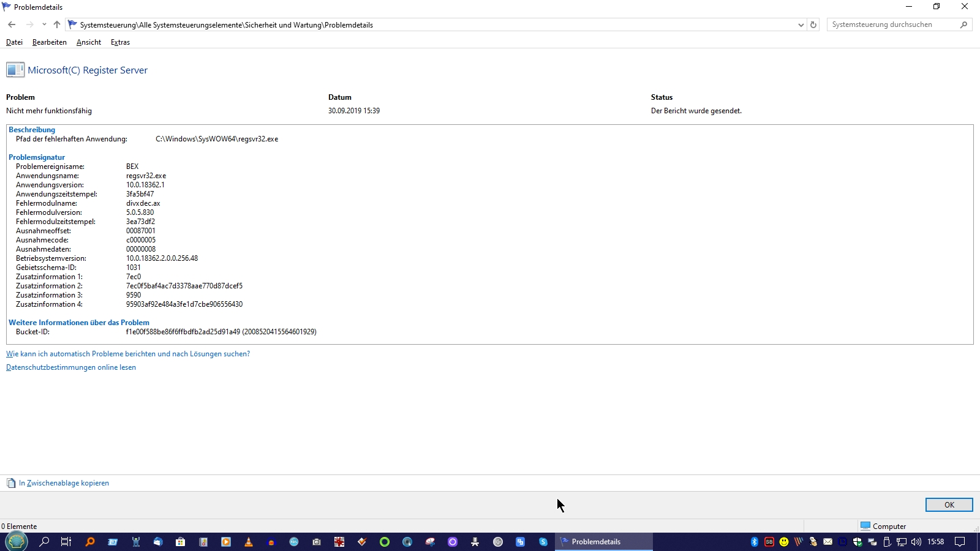The width and height of the screenshot is (980, 551).
Task: Open link about automatically reporting problems
Action: point(128,354)
